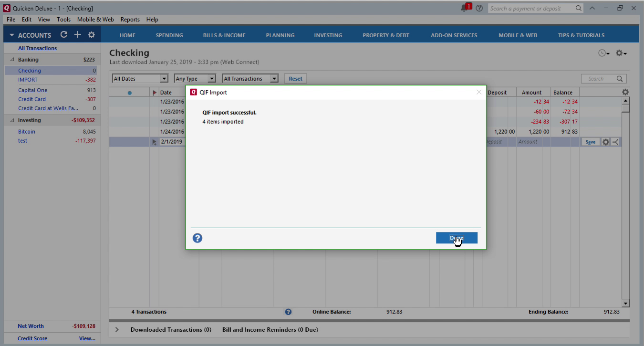Click the blue help icon beside Online Balance
This screenshot has width=644, height=346.
pos(288,312)
